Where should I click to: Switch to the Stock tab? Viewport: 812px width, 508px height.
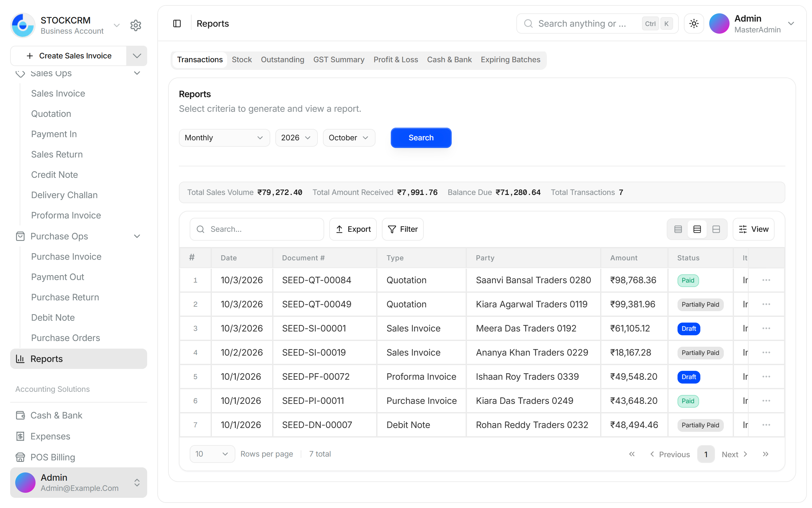(242, 60)
